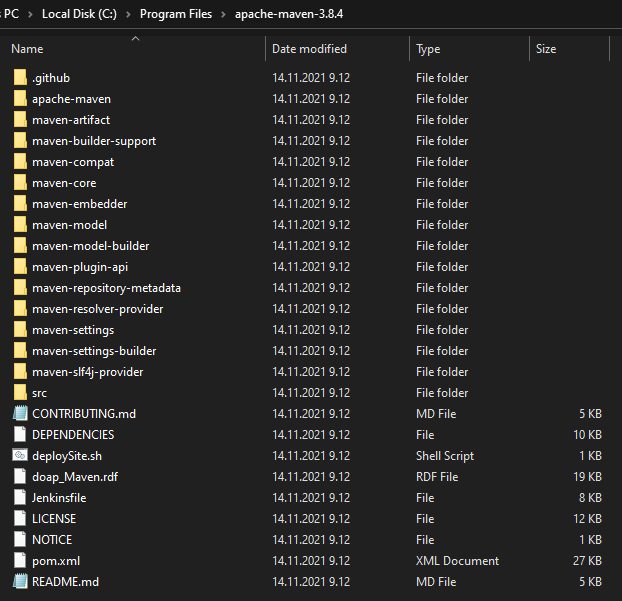622x601 pixels.
Task: Click the 'Shell Script' type cell
Action: (x=445, y=456)
